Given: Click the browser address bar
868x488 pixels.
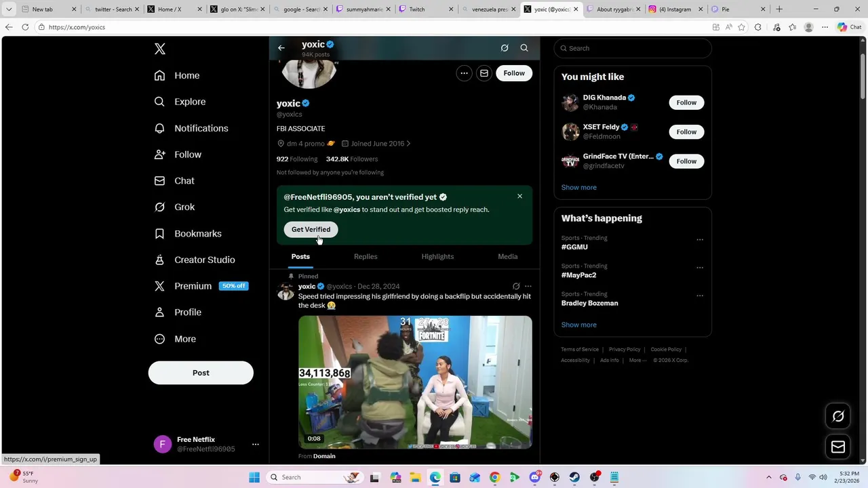Looking at the screenshot, I should (373, 27).
